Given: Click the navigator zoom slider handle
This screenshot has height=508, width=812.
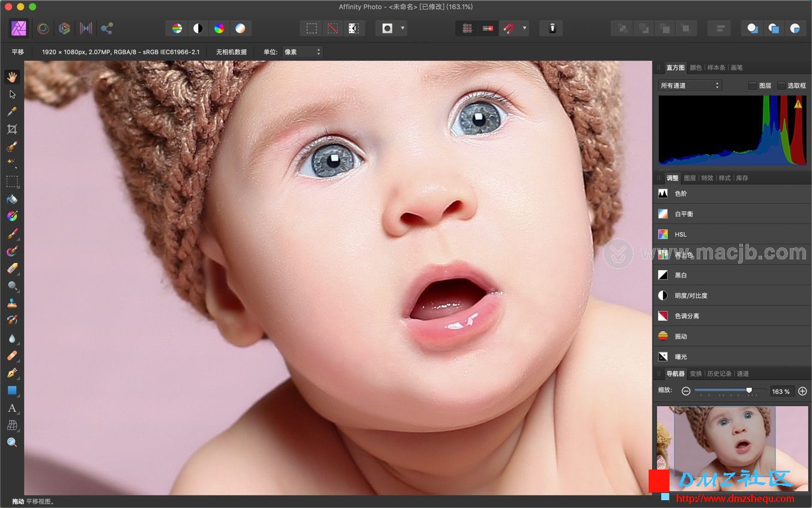Looking at the screenshot, I should (749, 390).
